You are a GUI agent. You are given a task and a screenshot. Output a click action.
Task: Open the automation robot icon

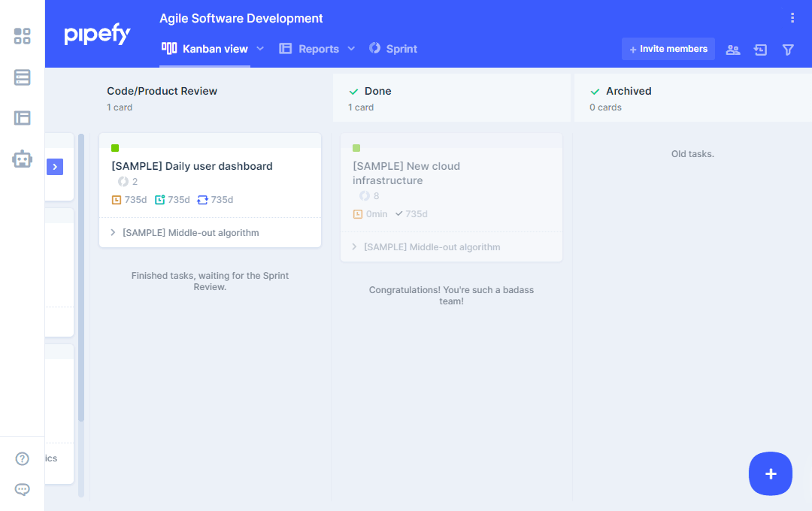point(23,159)
